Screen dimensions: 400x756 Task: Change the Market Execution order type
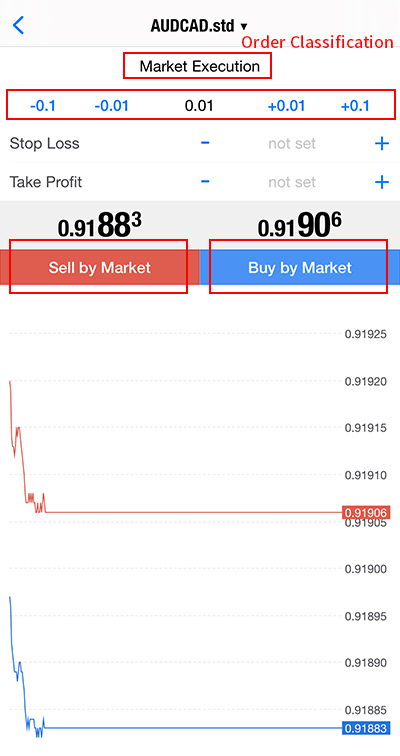tap(200, 66)
